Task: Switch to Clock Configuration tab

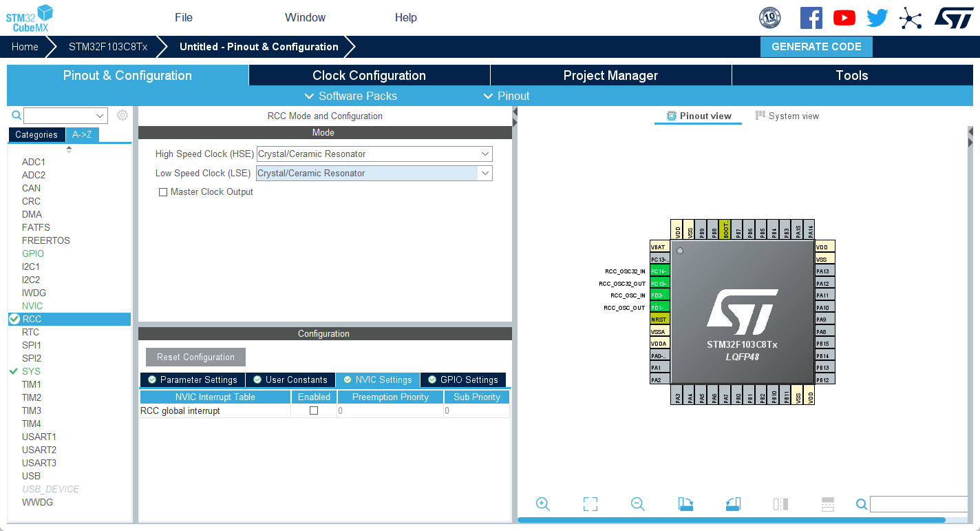Action: click(370, 76)
